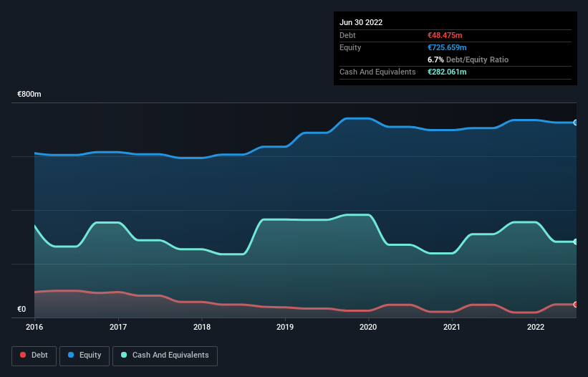
Task: Click the blue Equity endpoint marker
Action: [x=576, y=123]
